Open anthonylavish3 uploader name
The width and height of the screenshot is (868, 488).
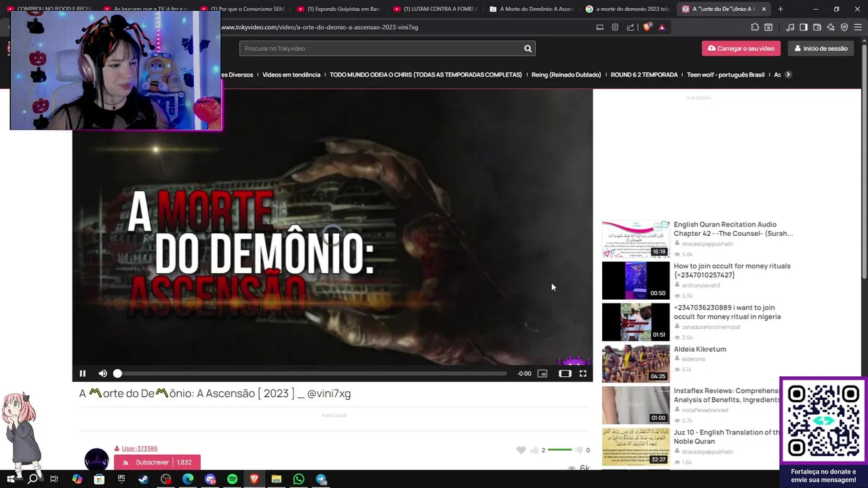click(x=701, y=285)
